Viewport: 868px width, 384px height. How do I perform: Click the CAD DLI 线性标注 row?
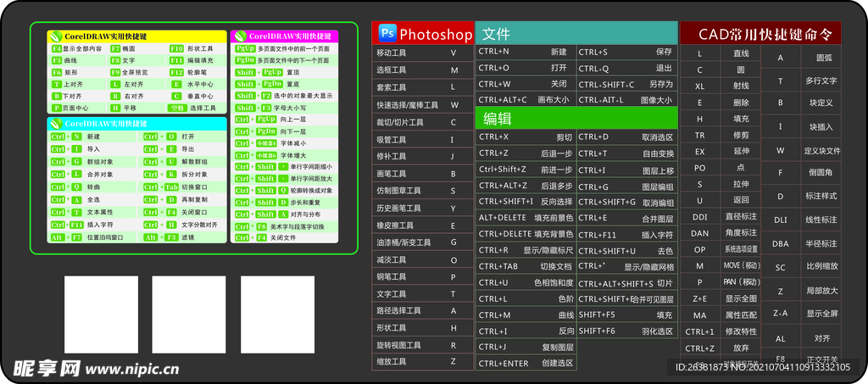(801, 220)
